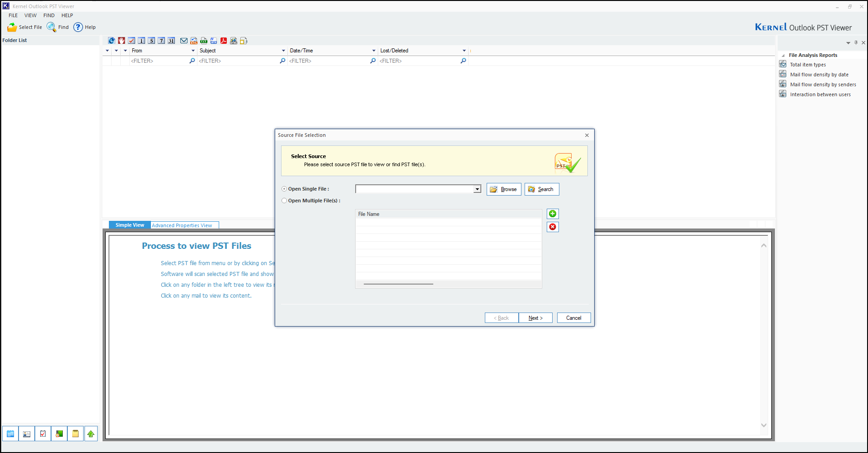Click the Date/Time filter search icon

[x=373, y=61]
